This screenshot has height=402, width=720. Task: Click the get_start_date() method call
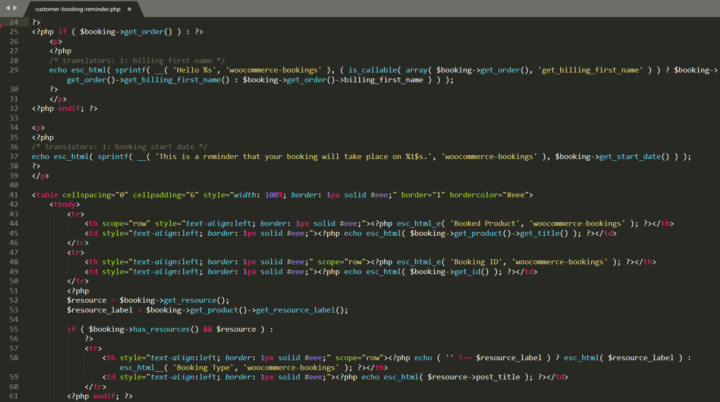(x=636, y=156)
